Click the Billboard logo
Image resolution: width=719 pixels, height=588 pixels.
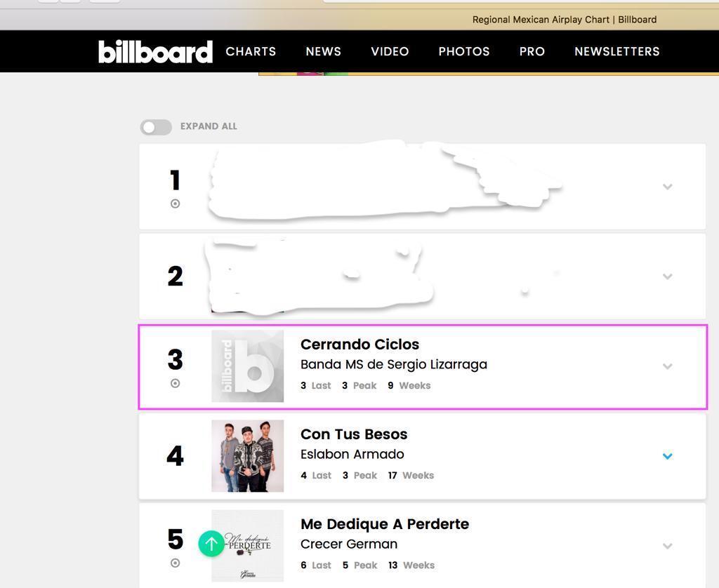(155, 51)
